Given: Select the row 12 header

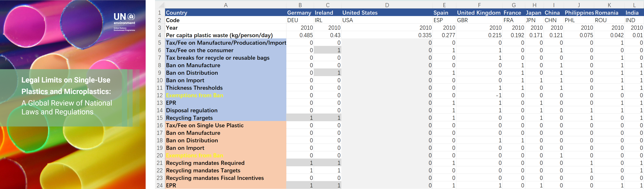Looking at the screenshot, I should [160, 95].
